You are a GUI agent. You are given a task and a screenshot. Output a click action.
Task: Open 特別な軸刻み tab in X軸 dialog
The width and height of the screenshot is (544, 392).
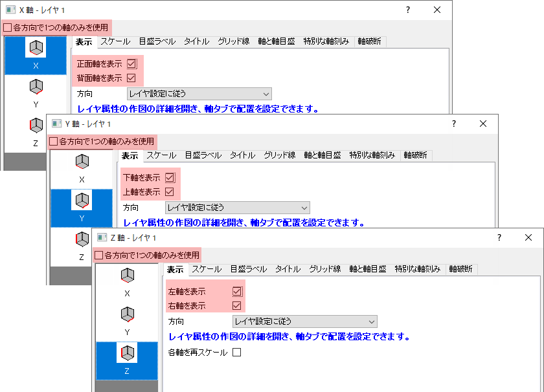point(326,41)
